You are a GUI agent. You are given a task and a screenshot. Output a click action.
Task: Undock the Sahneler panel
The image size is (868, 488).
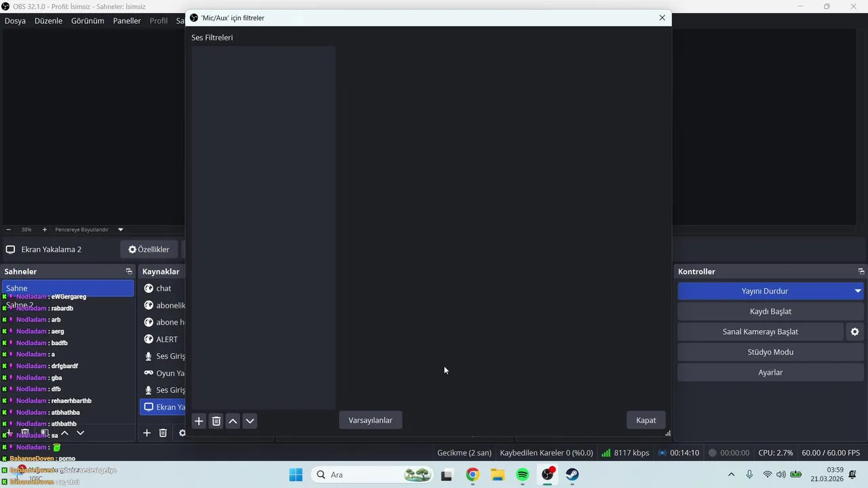pyautogui.click(x=129, y=271)
